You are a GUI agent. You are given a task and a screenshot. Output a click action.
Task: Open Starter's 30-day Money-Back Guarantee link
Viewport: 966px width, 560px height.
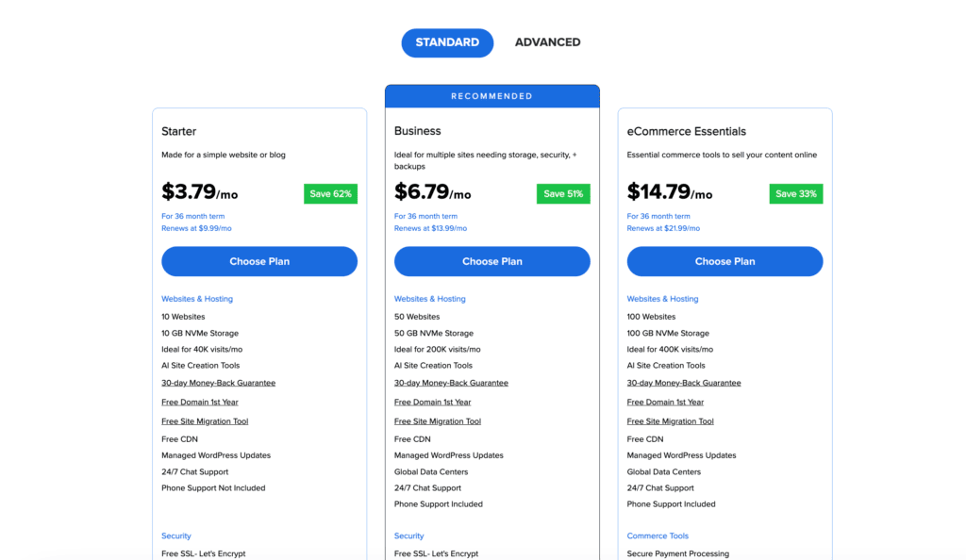(218, 383)
